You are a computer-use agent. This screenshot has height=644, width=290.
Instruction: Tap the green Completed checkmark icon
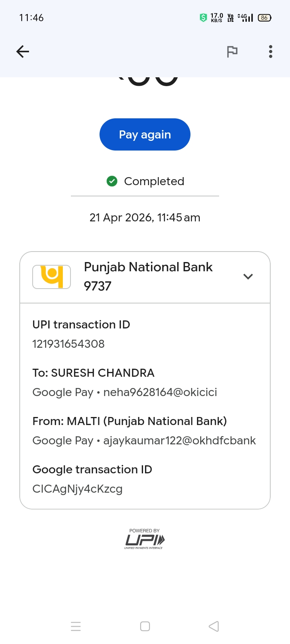tap(112, 182)
